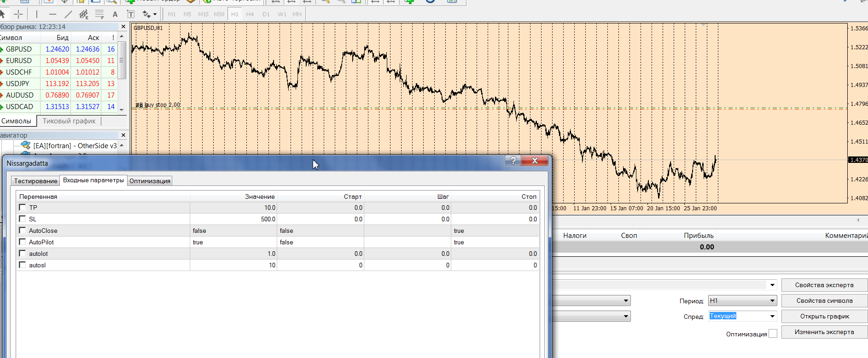The image size is (868, 358).
Task: Select the trendline drawing tool
Action: tap(68, 14)
